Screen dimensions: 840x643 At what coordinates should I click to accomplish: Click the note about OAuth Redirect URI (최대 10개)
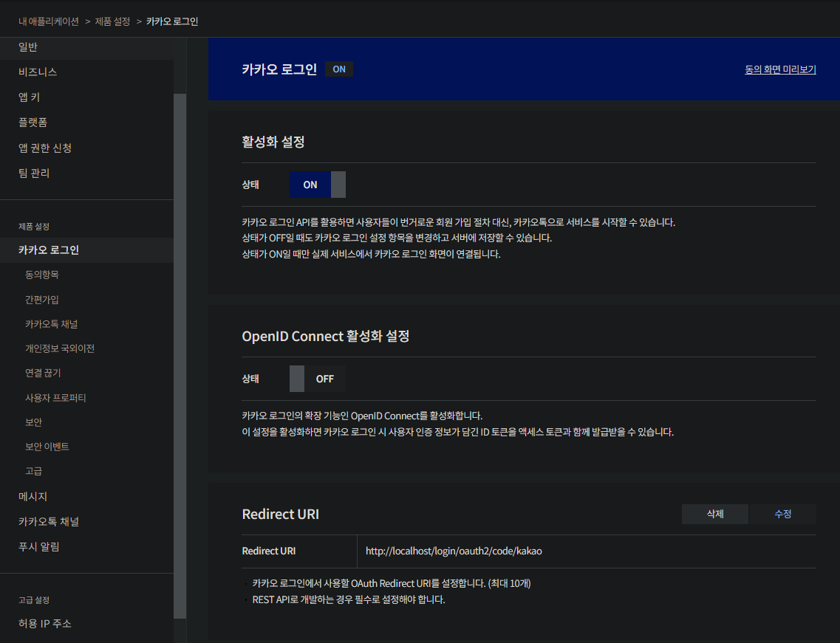coord(392,583)
